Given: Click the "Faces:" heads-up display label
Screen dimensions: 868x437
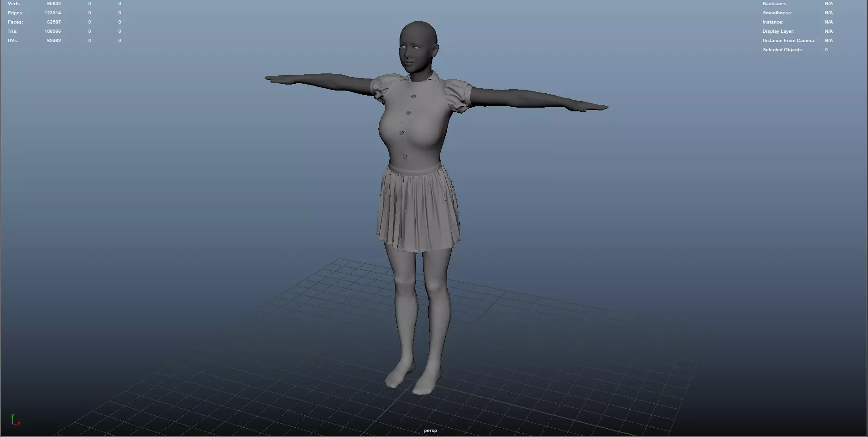Looking at the screenshot, I should [x=15, y=22].
